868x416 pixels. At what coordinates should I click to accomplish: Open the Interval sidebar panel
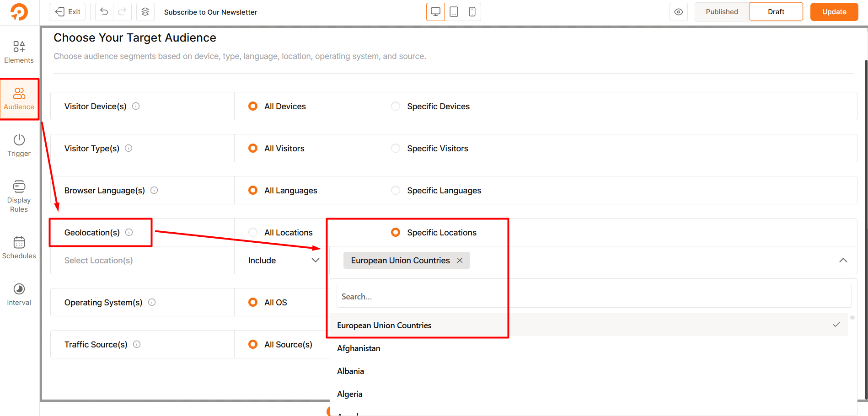(x=19, y=294)
